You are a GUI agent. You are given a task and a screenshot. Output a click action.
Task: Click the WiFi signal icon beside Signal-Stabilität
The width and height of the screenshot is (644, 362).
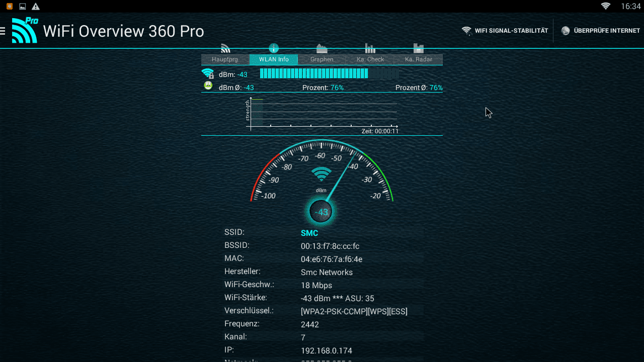coord(466,31)
